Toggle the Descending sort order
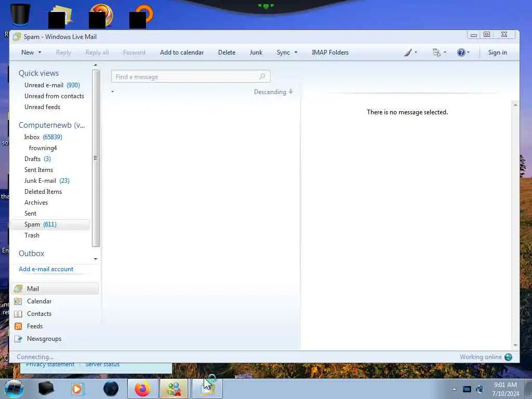 [273, 92]
